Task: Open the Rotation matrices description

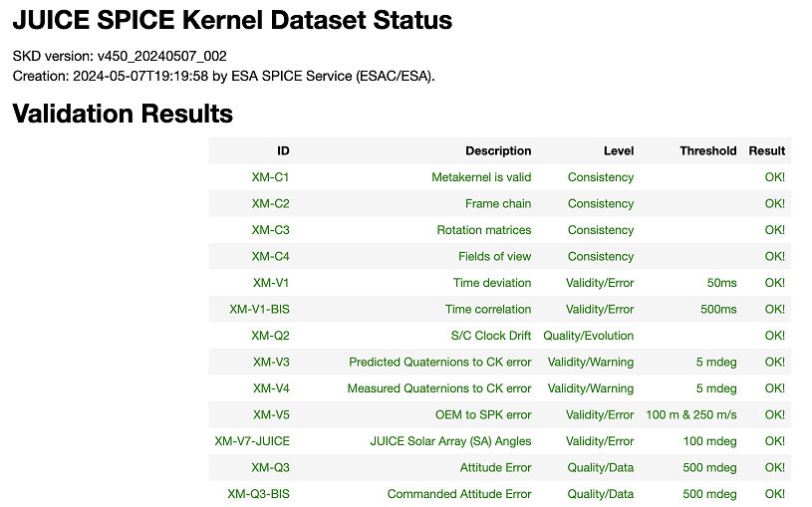Action: pyautogui.click(x=483, y=230)
